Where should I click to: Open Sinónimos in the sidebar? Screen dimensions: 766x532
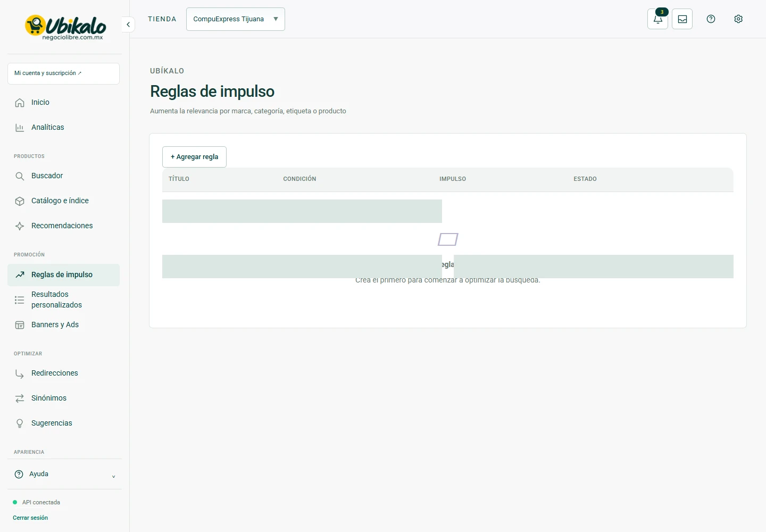pyautogui.click(x=63, y=398)
